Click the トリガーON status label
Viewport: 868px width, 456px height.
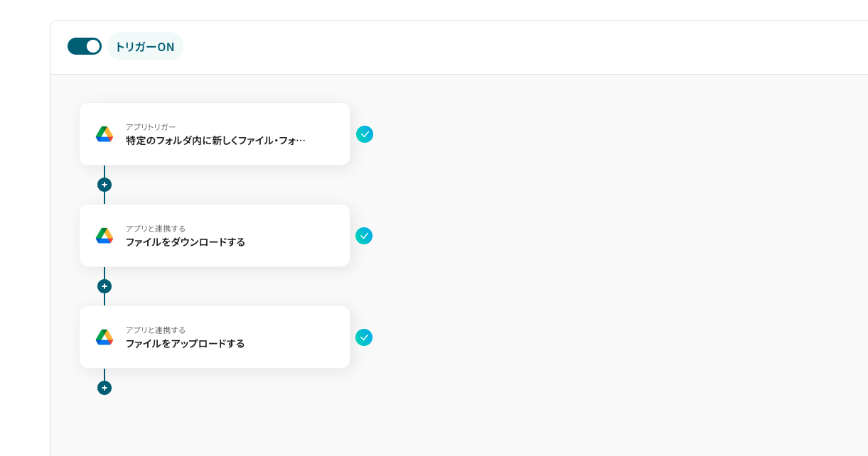pyautogui.click(x=145, y=47)
